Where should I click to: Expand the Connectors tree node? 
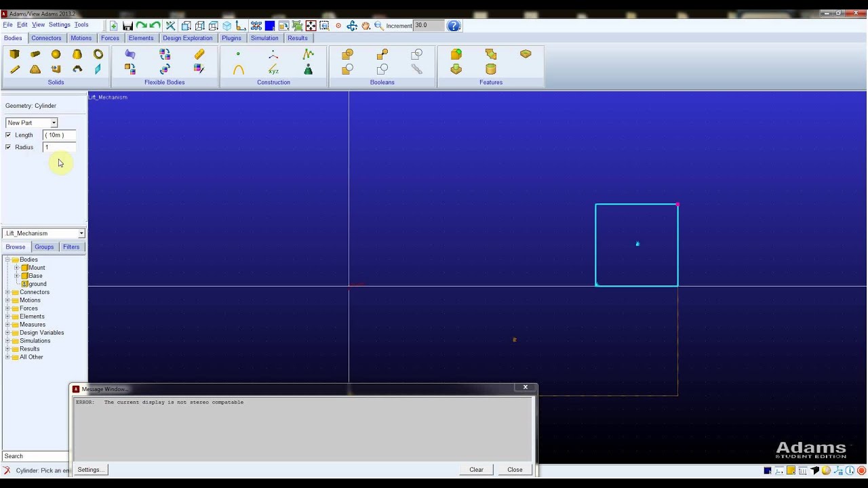click(8, 292)
